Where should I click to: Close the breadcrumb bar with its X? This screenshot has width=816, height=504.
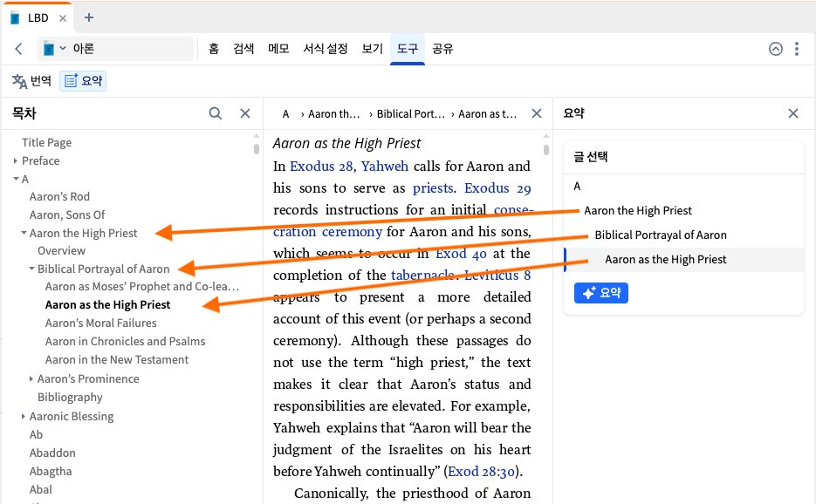pyautogui.click(x=537, y=113)
